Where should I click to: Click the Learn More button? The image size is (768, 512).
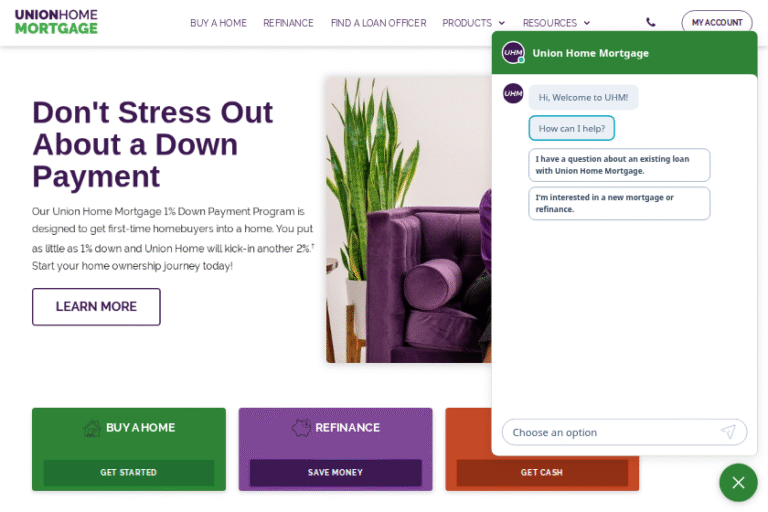[96, 307]
